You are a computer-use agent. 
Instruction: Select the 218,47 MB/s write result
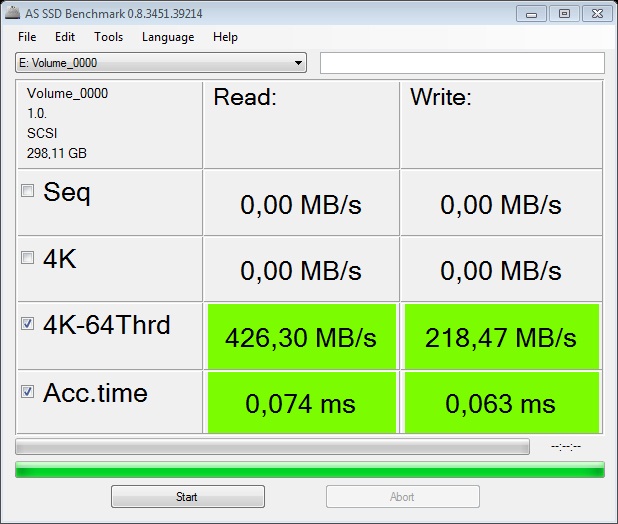[501, 337]
